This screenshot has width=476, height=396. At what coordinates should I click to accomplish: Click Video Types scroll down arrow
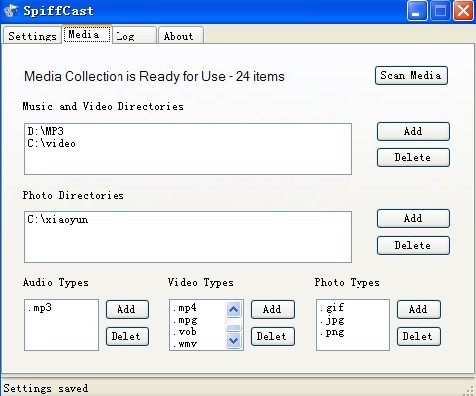pyautogui.click(x=234, y=341)
